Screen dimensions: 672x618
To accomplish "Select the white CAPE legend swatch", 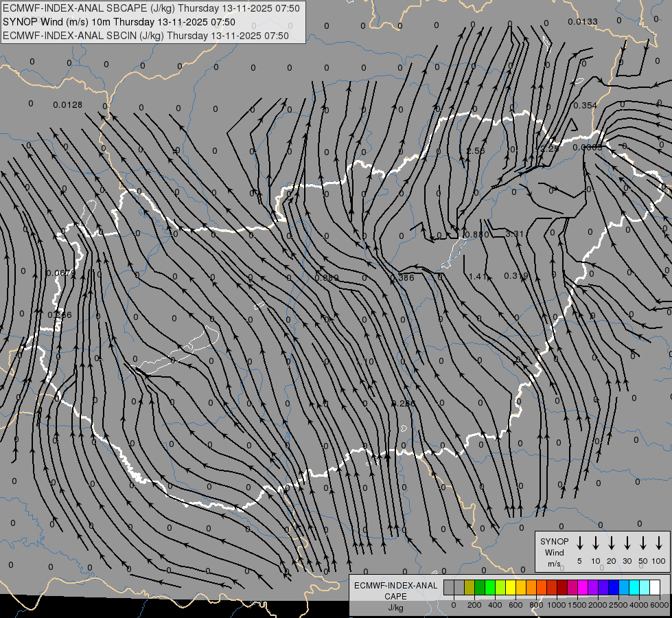I will pos(655,587).
